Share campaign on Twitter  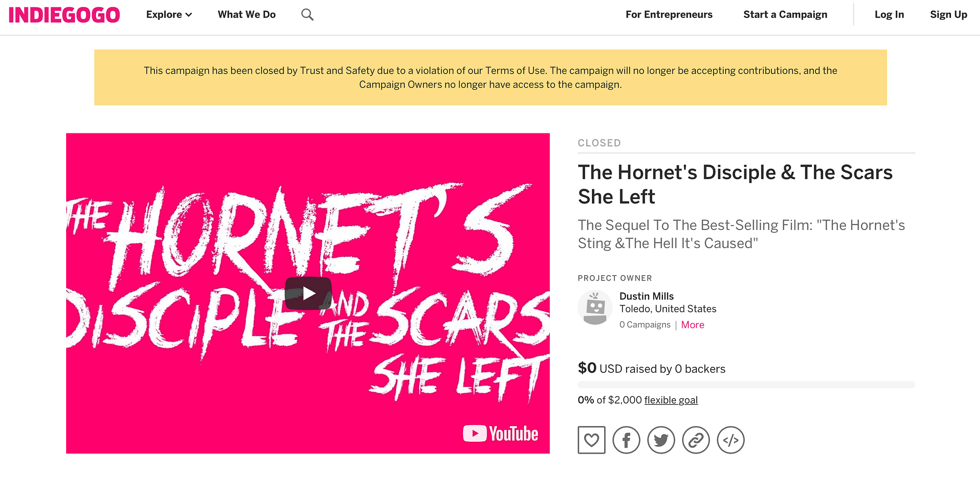(661, 440)
